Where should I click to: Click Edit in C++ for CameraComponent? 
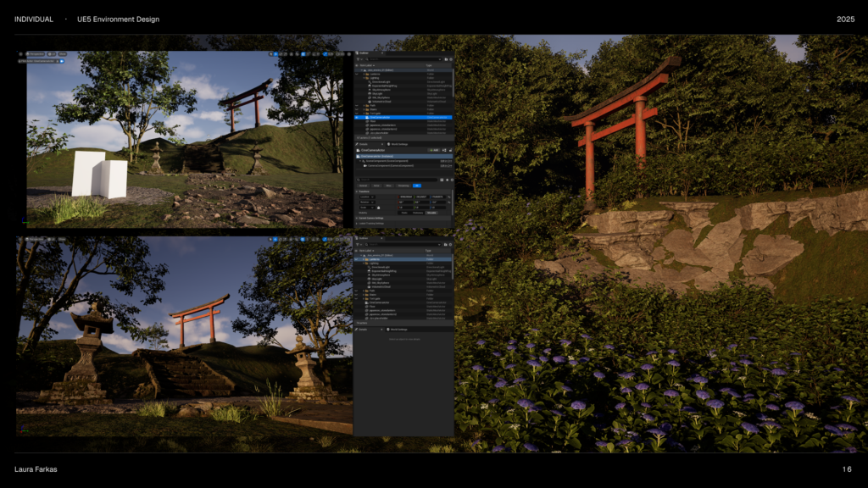pos(446,165)
